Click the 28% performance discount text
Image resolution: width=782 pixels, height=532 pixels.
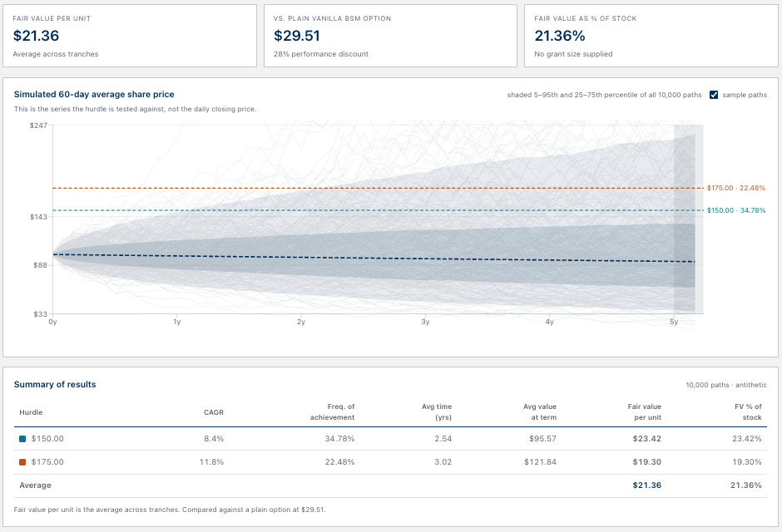coord(321,54)
